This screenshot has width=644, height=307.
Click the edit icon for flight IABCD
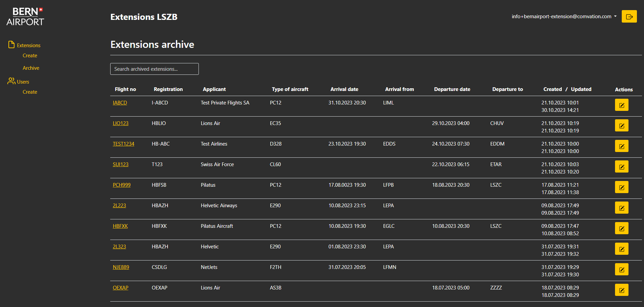[x=622, y=105]
